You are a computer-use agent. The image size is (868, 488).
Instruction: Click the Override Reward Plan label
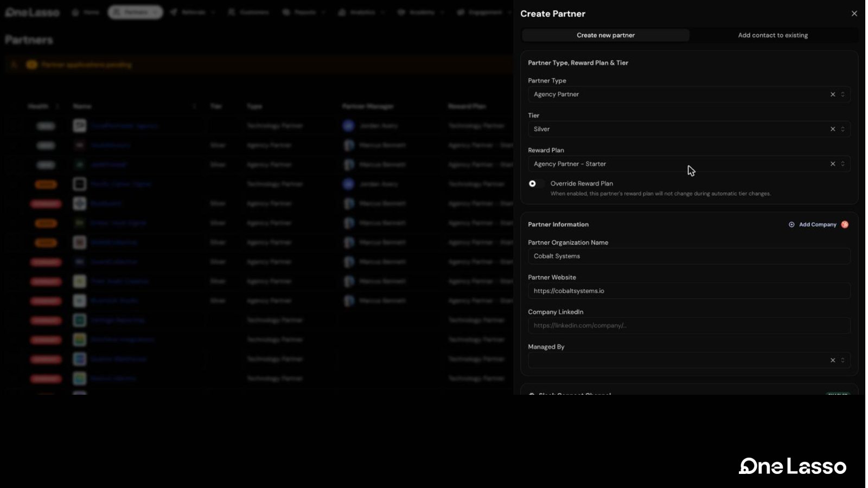tap(582, 184)
